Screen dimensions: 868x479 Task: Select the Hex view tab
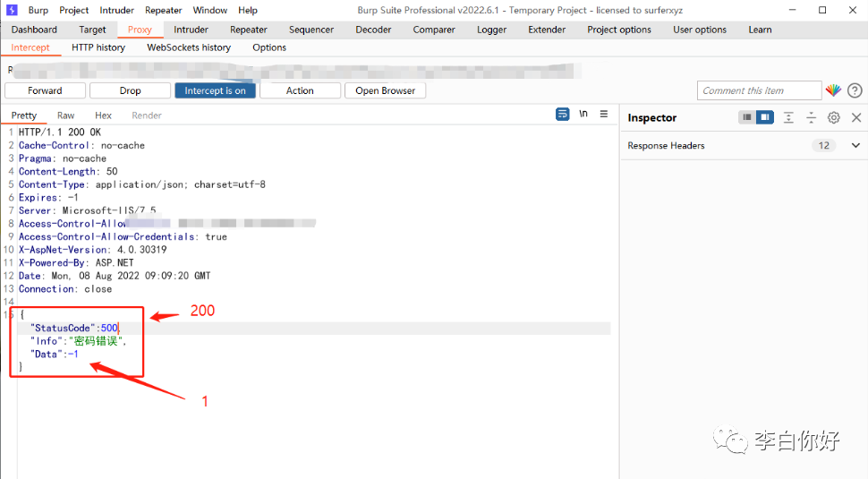tap(103, 115)
